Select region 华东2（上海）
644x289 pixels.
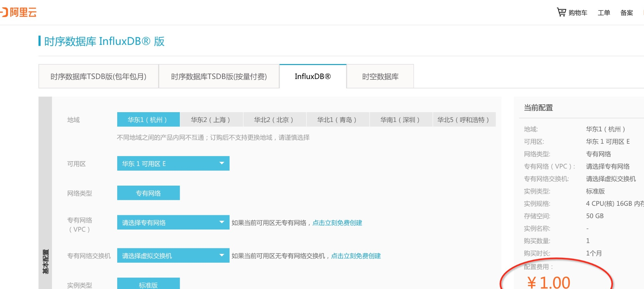click(212, 120)
